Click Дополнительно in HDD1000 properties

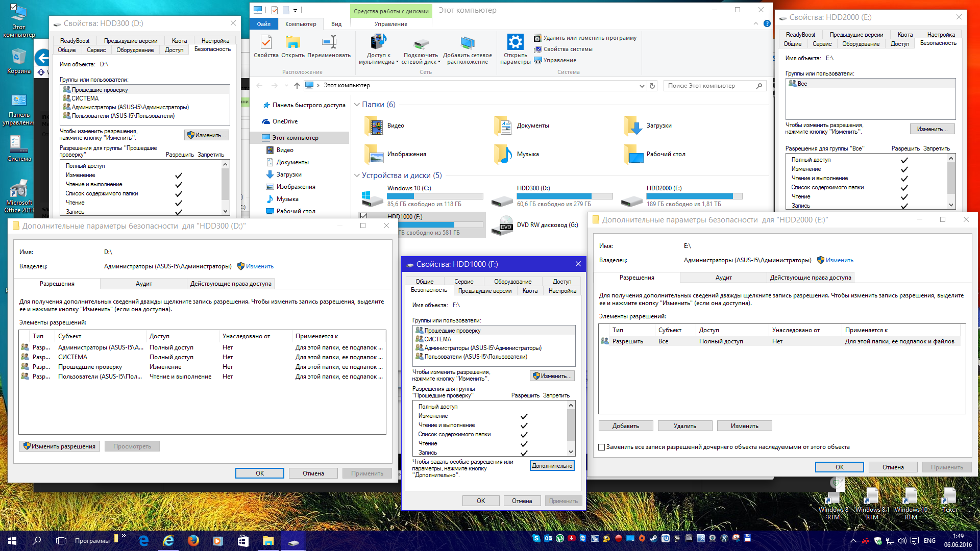[552, 466]
